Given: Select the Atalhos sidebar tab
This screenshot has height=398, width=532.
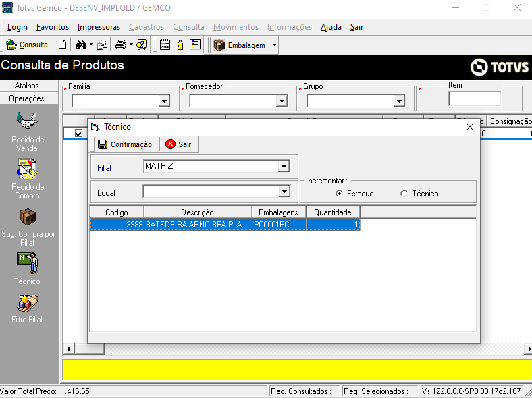Looking at the screenshot, I should coord(27,86).
